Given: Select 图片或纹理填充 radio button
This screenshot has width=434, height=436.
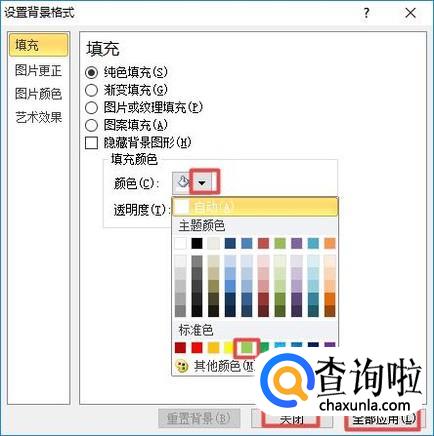Looking at the screenshot, I should pyautogui.click(x=91, y=108).
